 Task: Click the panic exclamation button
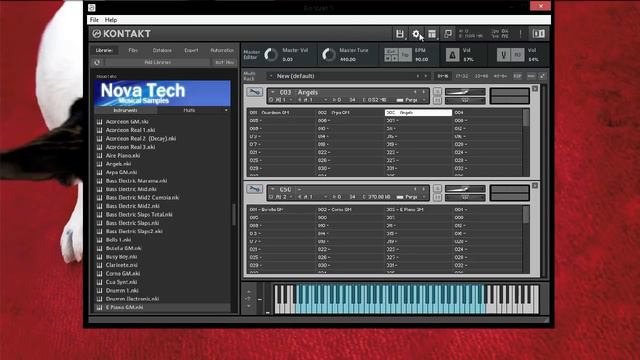pyautogui.click(x=520, y=34)
